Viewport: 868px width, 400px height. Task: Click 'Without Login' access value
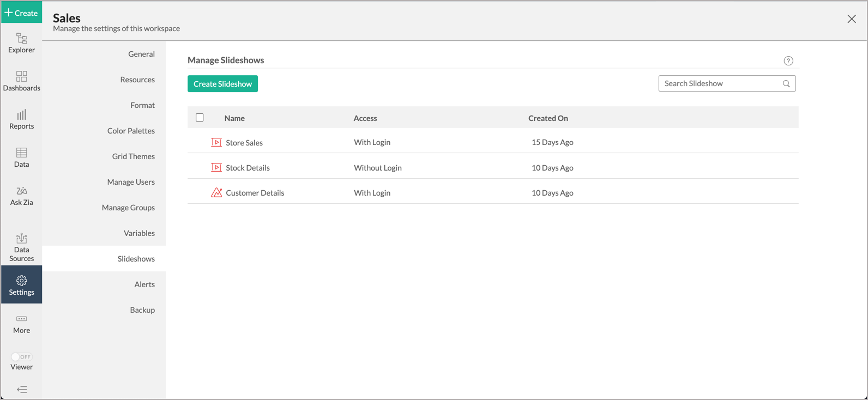[x=378, y=168]
